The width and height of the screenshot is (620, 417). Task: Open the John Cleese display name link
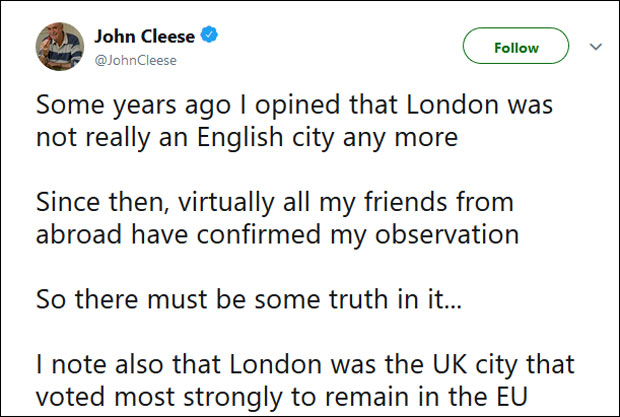click(x=145, y=37)
